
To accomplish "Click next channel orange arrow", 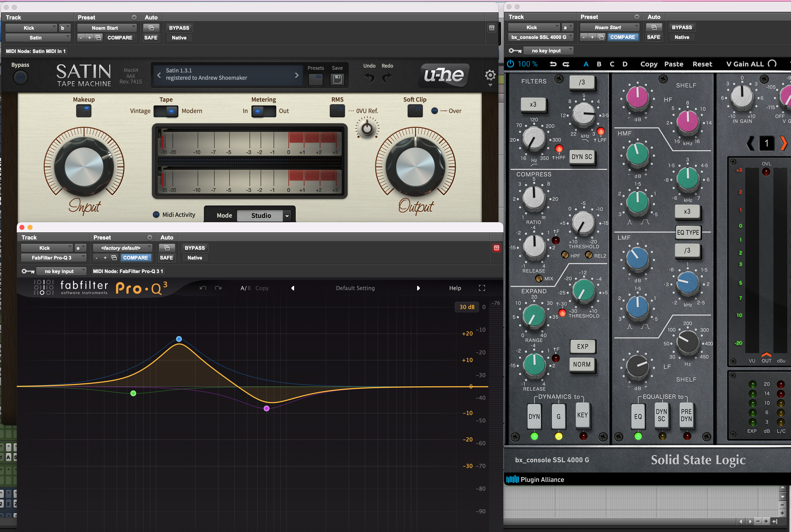I will point(783,143).
